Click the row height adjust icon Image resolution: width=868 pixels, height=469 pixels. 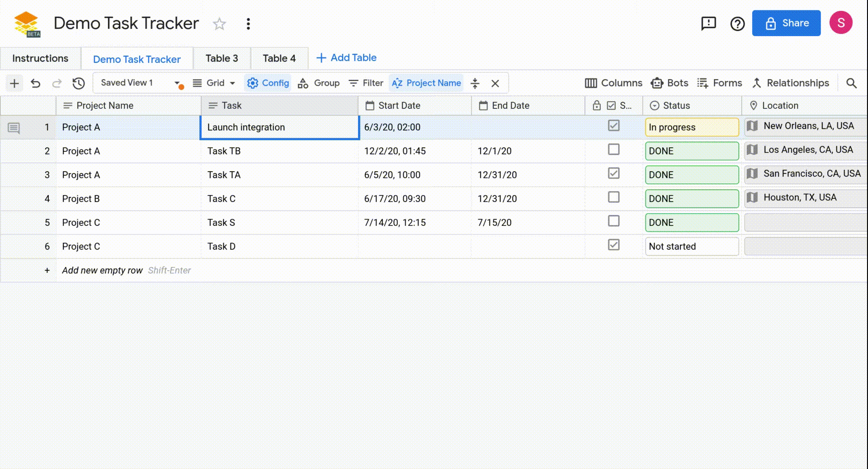click(x=475, y=83)
